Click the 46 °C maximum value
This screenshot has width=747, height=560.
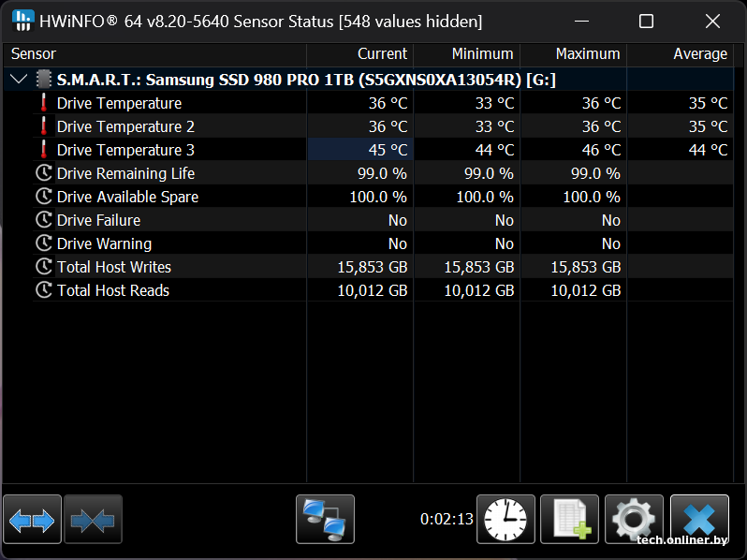[601, 150]
